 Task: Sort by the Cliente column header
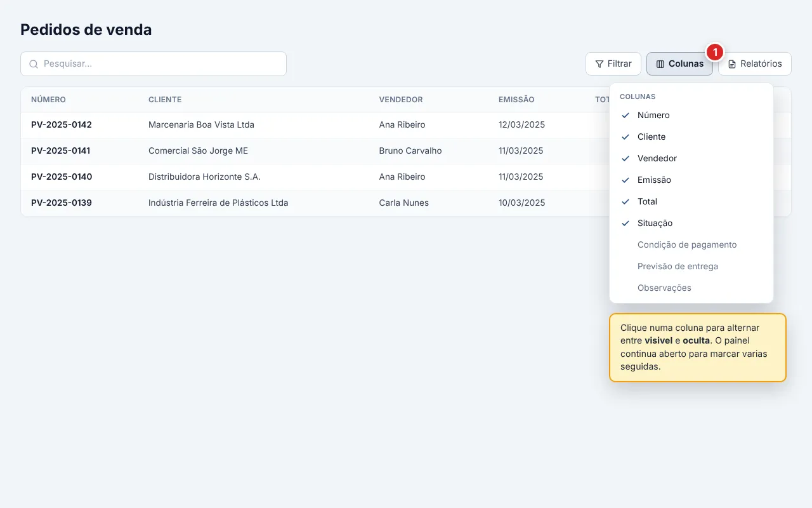165,100
